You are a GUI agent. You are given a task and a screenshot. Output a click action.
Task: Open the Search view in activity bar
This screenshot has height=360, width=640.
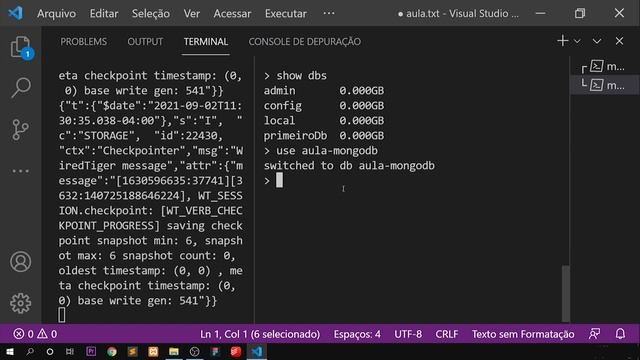point(20,87)
